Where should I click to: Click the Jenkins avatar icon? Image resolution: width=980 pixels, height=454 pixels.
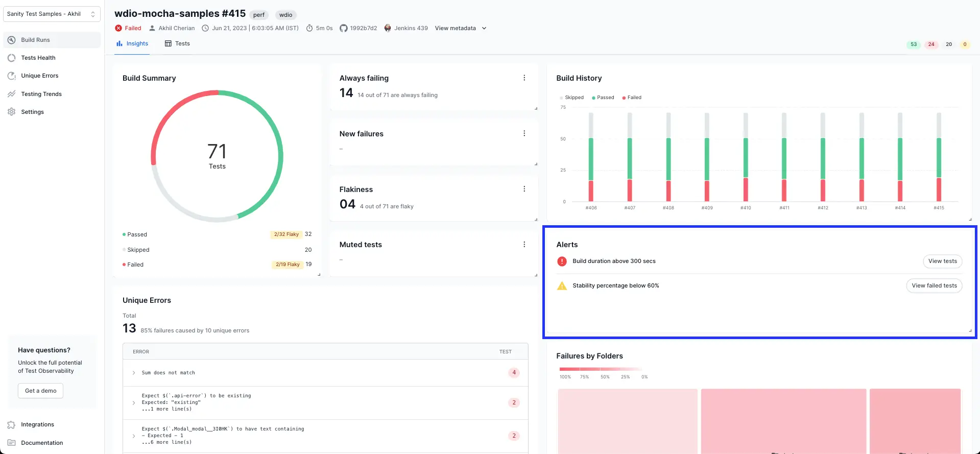388,28
